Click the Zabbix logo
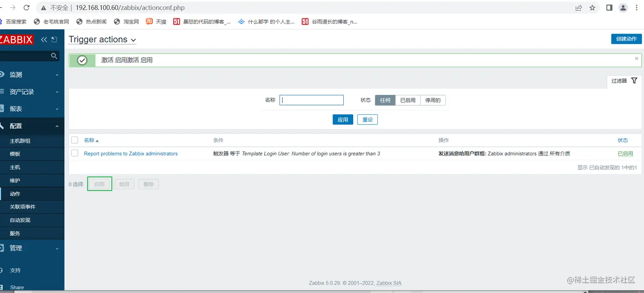Screen dimensions: 644x293 [x=16, y=40]
